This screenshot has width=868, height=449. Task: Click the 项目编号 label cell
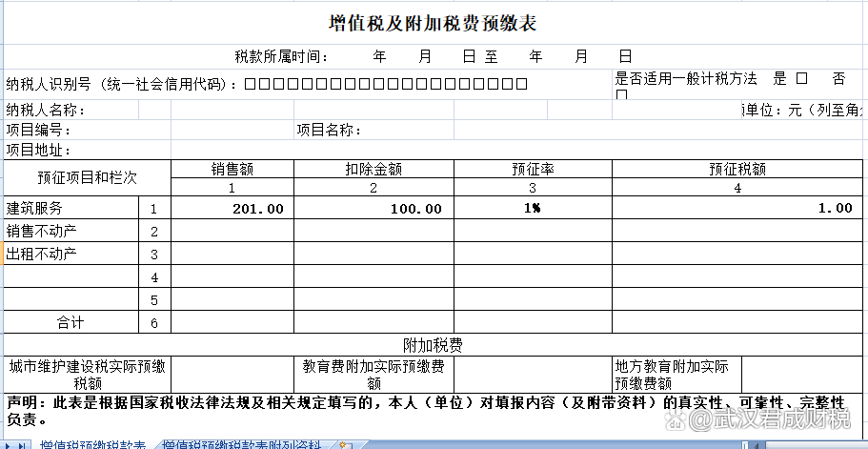(x=38, y=130)
